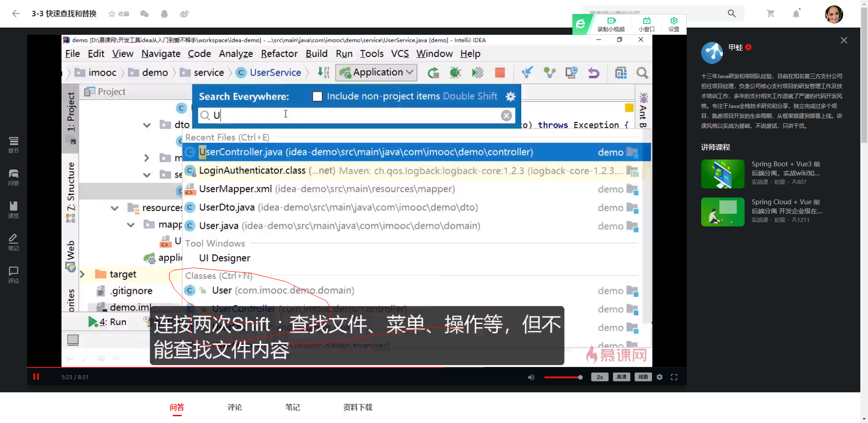Switch to the Comments tab below the video
The image size is (868, 423).
pyautogui.click(x=235, y=407)
